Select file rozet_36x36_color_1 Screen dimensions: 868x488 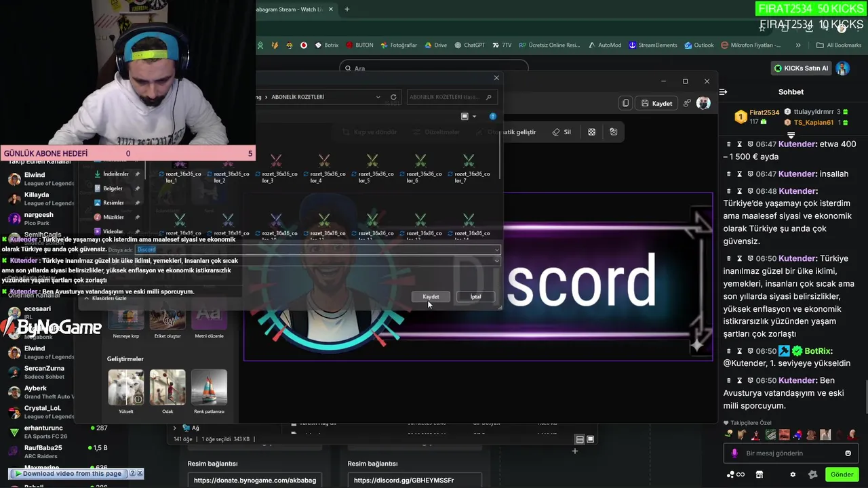(x=180, y=168)
